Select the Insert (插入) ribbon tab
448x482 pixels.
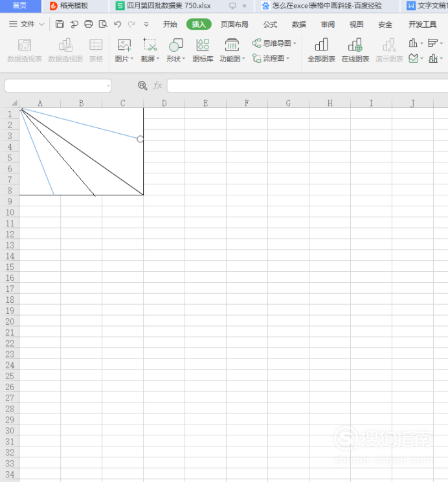tap(199, 25)
